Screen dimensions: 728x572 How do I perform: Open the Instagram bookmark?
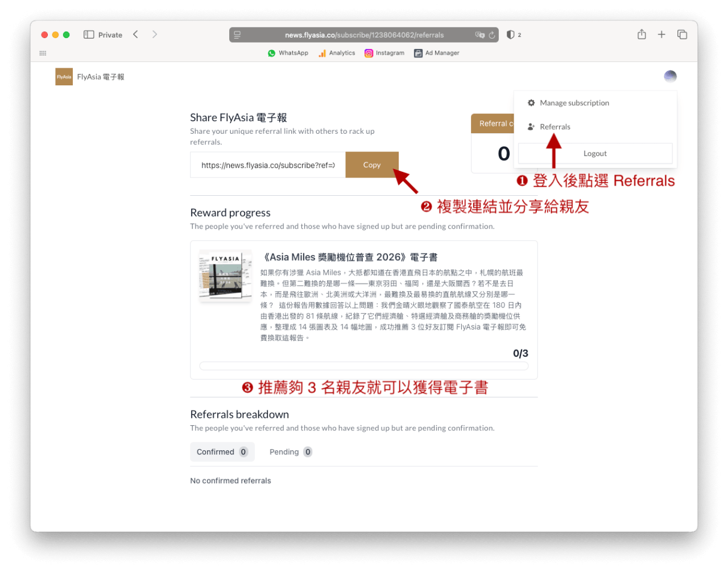(x=384, y=53)
